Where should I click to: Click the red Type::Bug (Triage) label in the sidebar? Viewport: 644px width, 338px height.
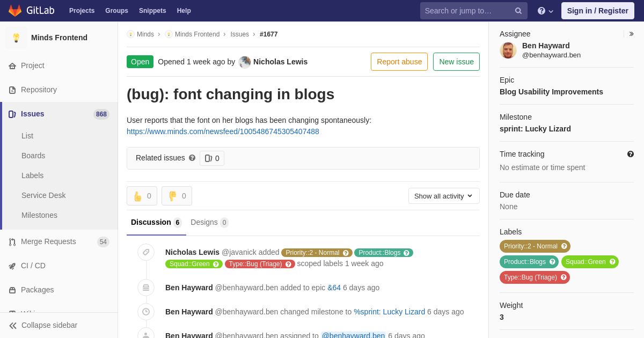[535, 277]
